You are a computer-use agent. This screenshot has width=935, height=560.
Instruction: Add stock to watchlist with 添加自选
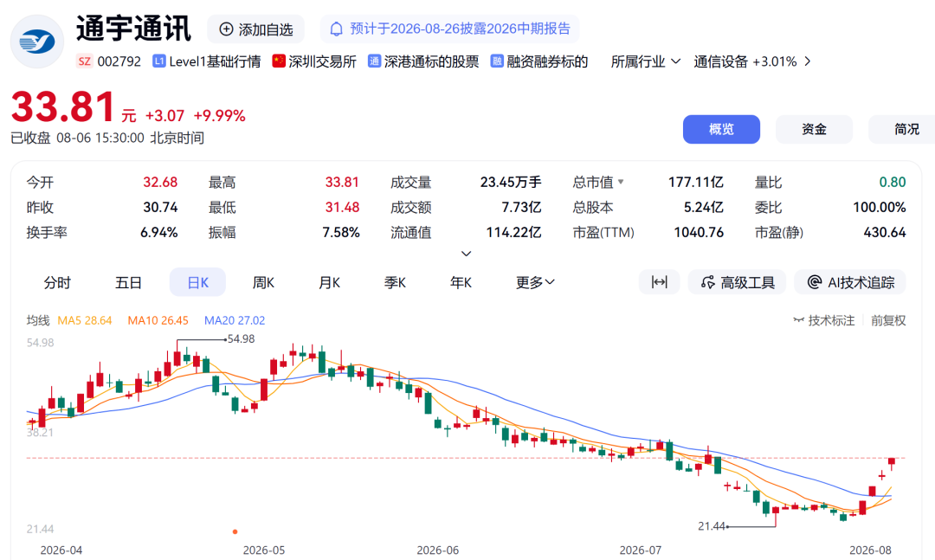[x=255, y=29]
